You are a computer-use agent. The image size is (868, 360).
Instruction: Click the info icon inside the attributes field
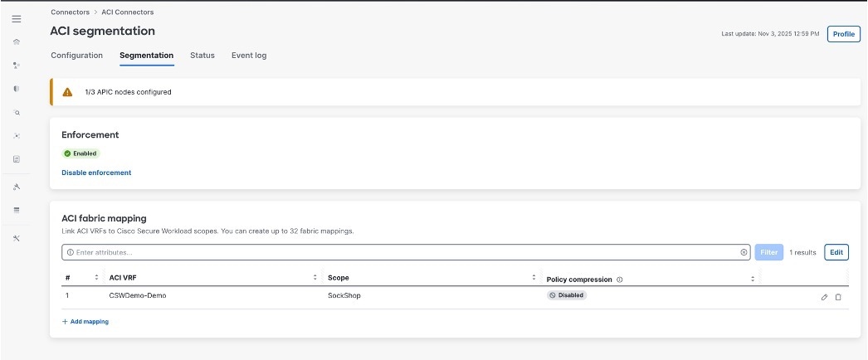click(x=71, y=252)
